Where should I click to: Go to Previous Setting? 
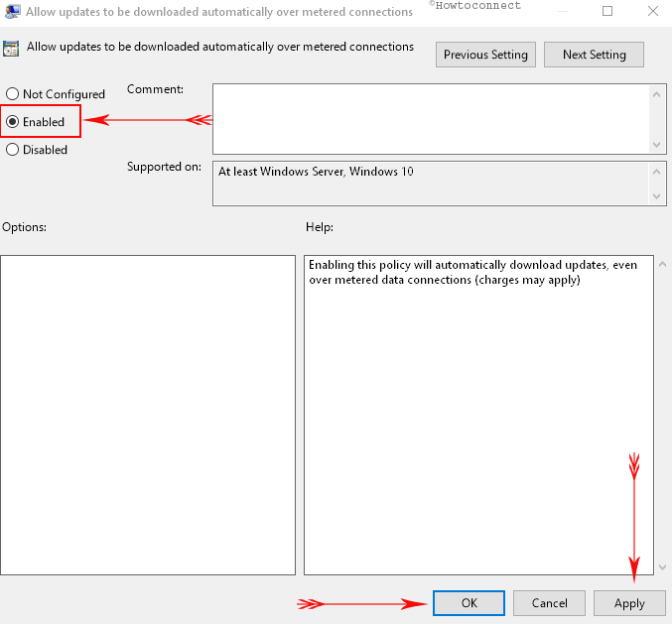(485, 55)
